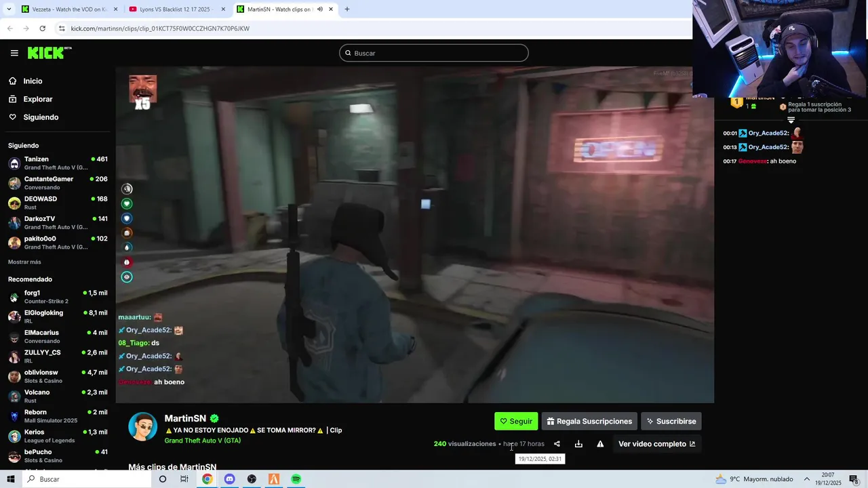Open ElMacarius channel avatar
This screenshot has height=488, width=868.
coord(14,336)
